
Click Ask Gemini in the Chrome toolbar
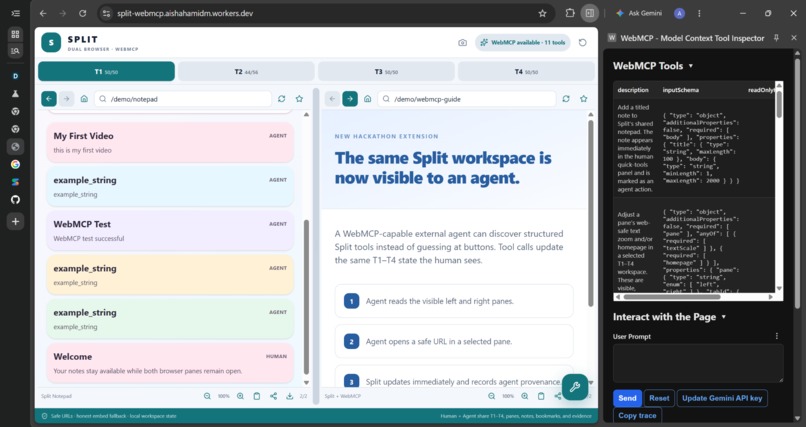tap(639, 13)
